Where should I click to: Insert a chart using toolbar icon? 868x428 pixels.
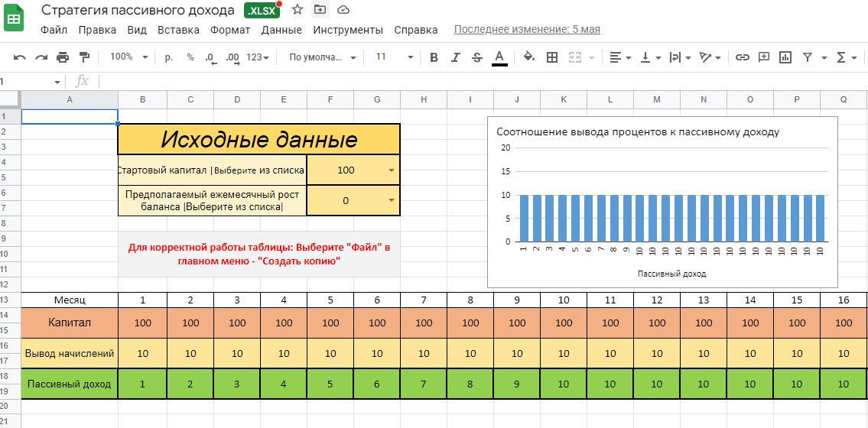click(x=785, y=57)
